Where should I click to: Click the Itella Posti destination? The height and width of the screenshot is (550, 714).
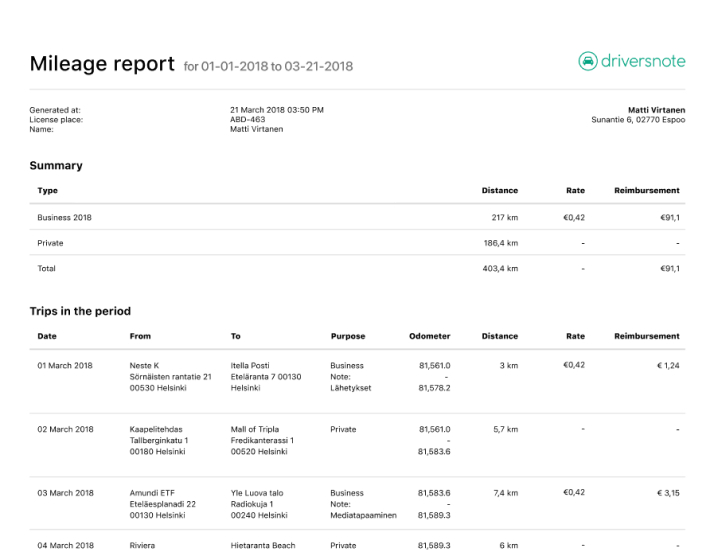click(265, 377)
